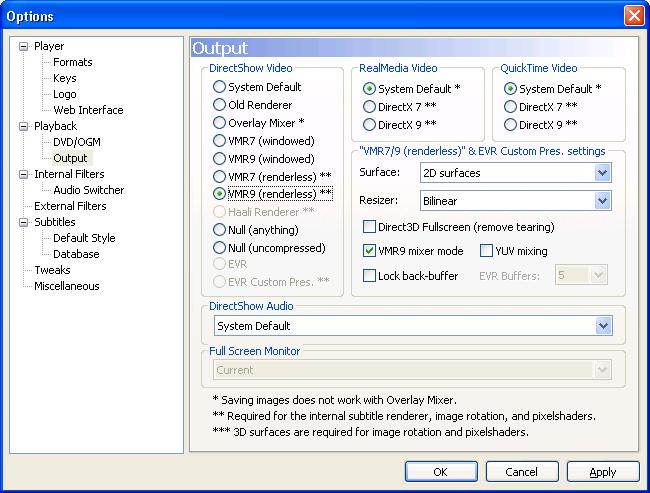Open the Miscellaneous options page
Viewport: 650px width, 493px height.
tap(67, 286)
